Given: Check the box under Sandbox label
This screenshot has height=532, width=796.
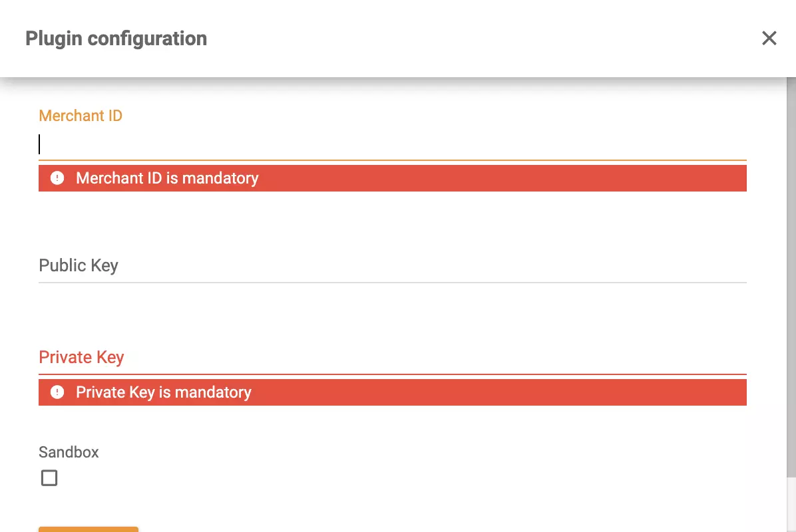Looking at the screenshot, I should point(49,477).
